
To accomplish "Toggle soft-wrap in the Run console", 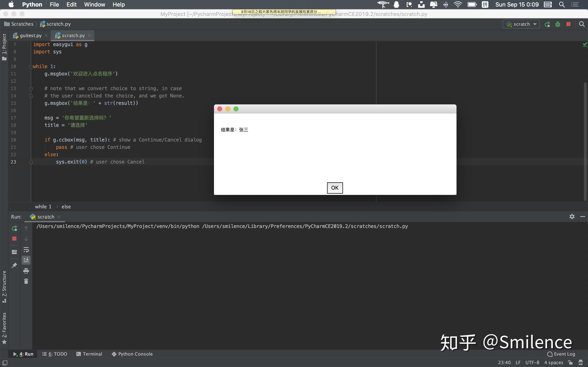I will click(26, 250).
